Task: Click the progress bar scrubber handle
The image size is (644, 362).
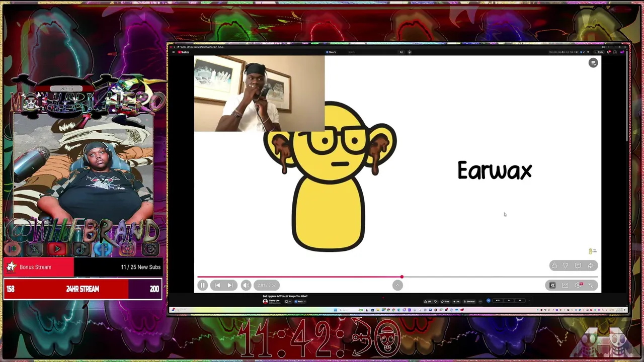Action: pos(401,277)
